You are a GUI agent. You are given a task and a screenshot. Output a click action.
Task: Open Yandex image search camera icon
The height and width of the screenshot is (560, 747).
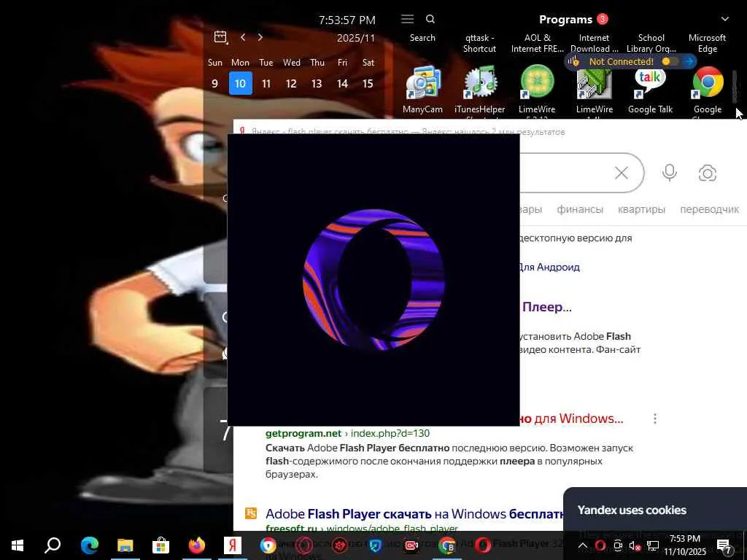click(708, 173)
